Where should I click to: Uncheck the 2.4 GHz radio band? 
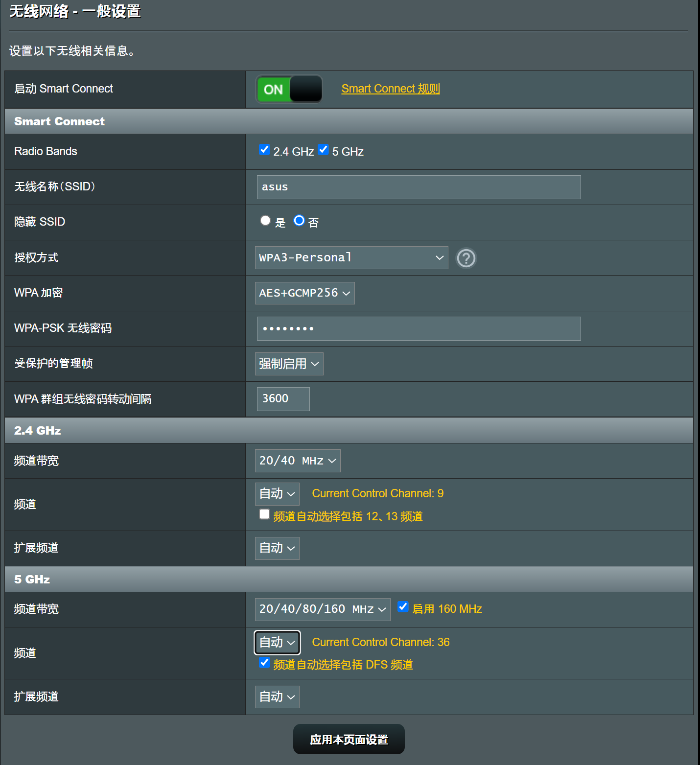tap(264, 150)
